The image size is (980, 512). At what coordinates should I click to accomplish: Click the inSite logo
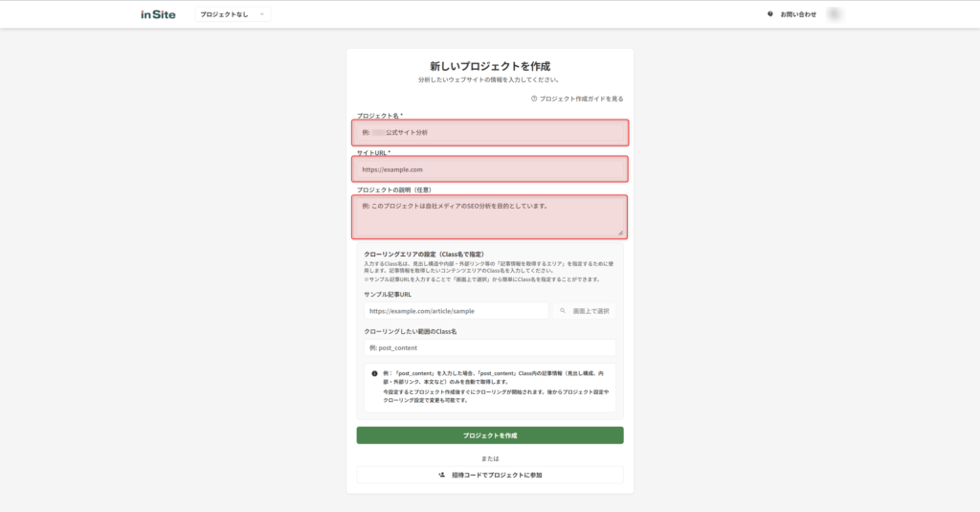(x=158, y=14)
